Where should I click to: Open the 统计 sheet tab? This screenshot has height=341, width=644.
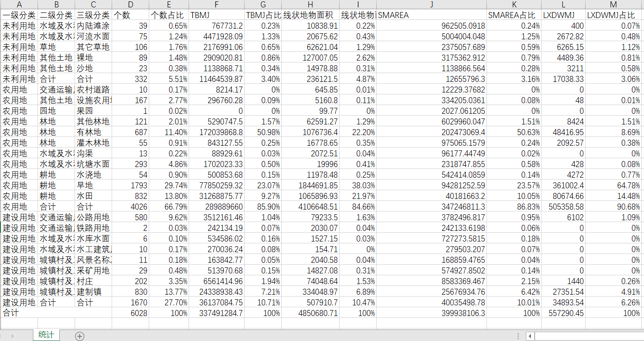coord(46,335)
